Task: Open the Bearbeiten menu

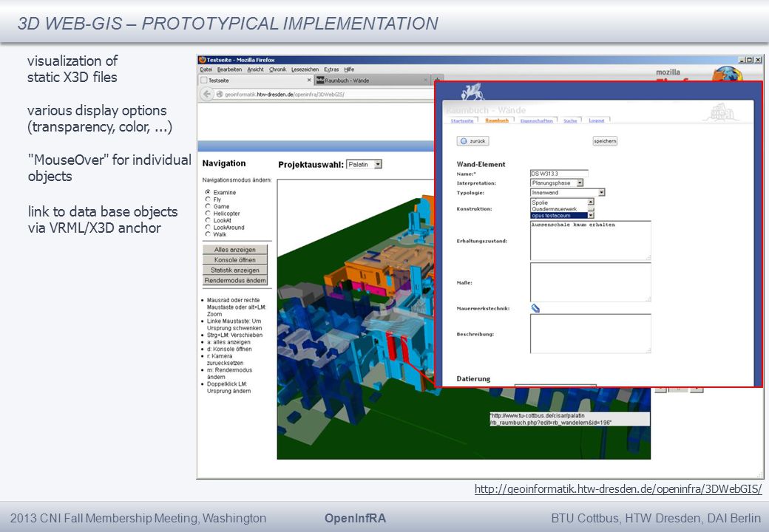Action: (x=229, y=69)
